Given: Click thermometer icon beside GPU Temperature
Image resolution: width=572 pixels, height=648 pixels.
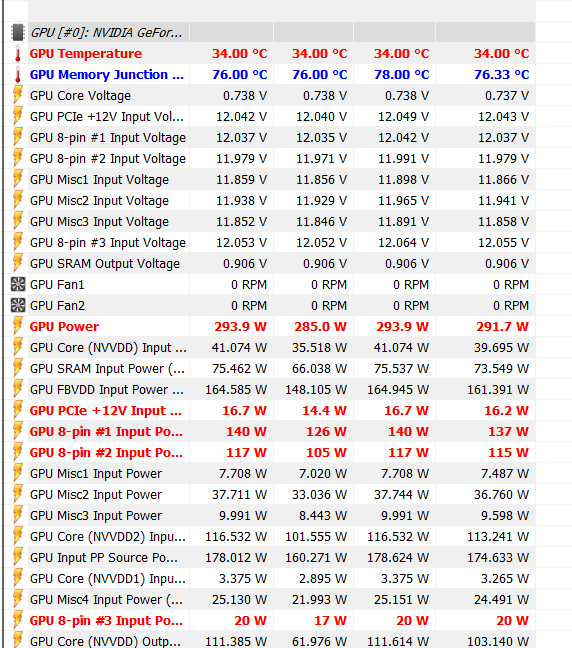Looking at the screenshot, I should [x=18, y=54].
